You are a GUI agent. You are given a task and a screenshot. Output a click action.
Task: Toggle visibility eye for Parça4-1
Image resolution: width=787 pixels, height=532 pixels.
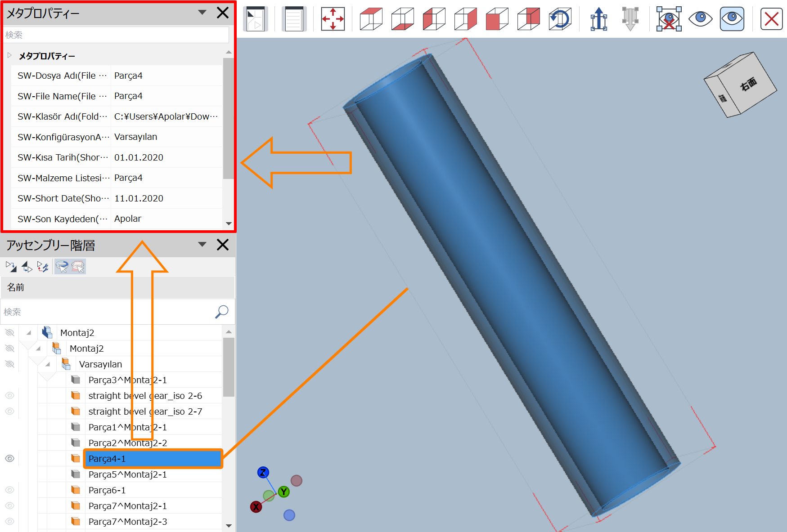tap(9, 459)
